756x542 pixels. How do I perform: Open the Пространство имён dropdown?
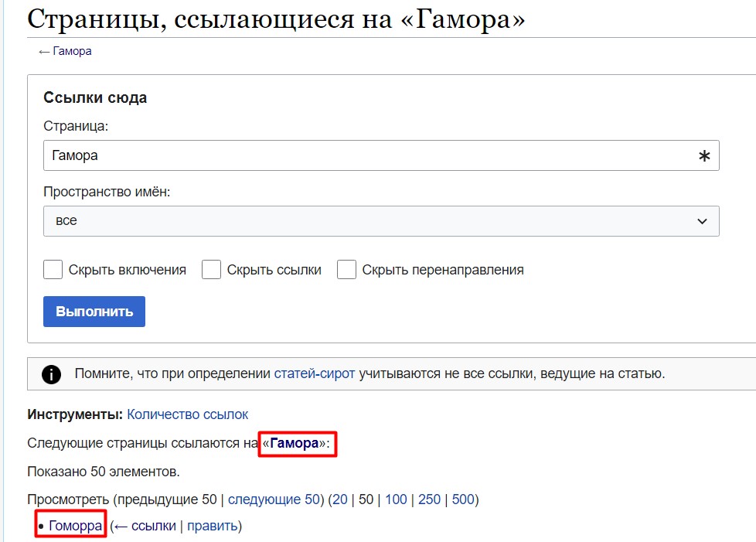381,221
